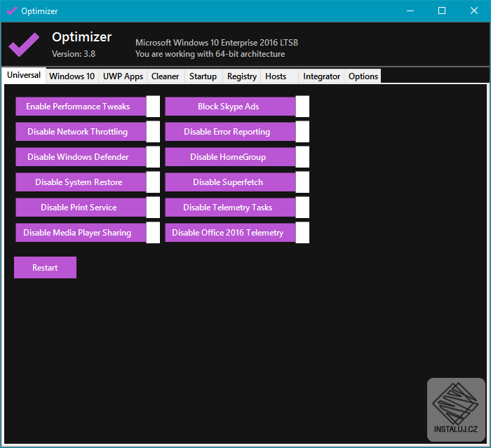Click the Enable Performance Tweaks button

pyautogui.click(x=81, y=107)
